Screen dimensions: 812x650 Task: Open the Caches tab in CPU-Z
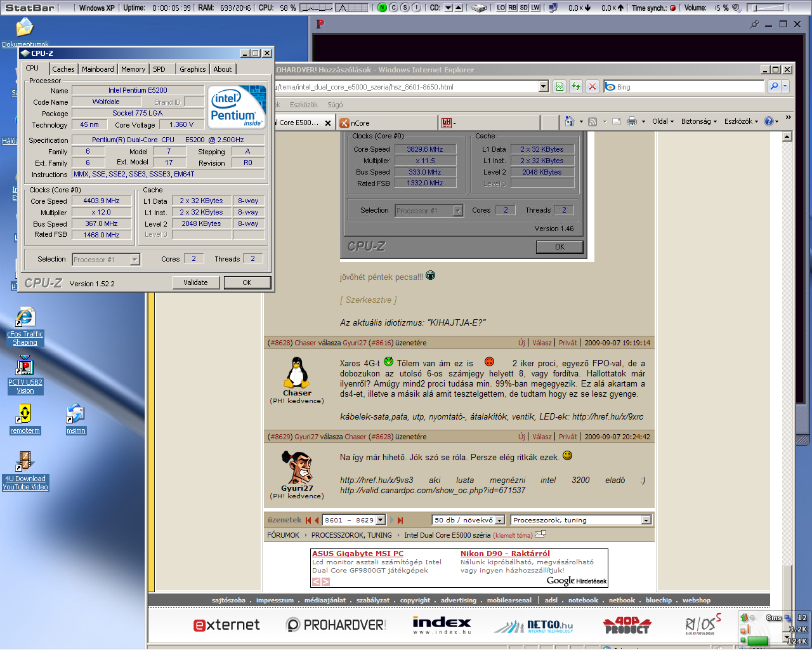coord(63,69)
